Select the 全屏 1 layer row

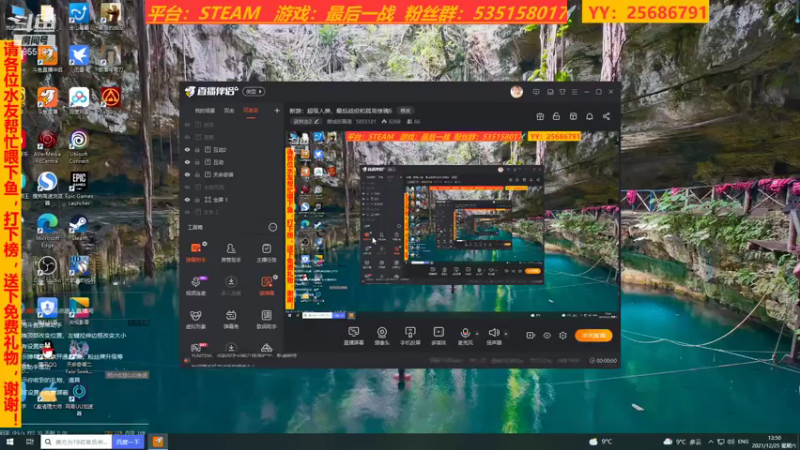232,199
